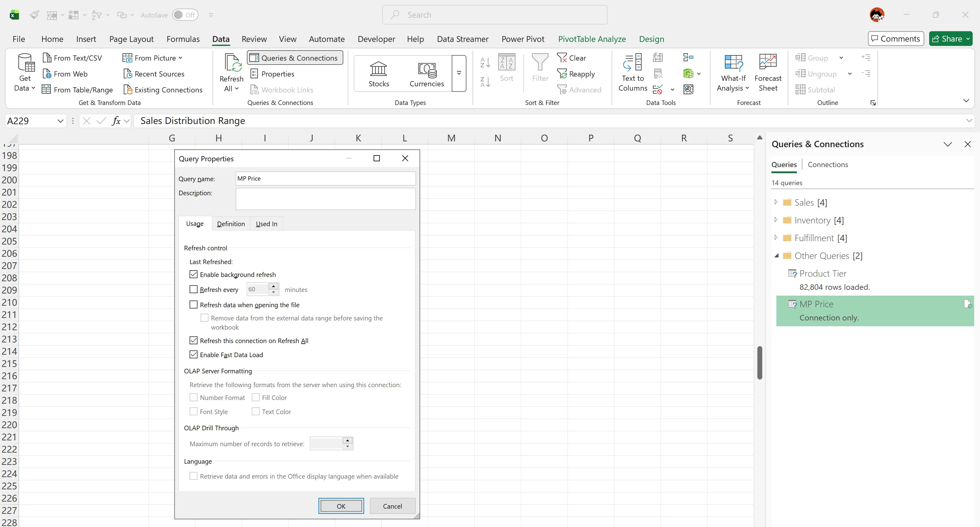This screenshot has height=527, width=980.
Task: Click OK in Query Properties
Action: 341,506
